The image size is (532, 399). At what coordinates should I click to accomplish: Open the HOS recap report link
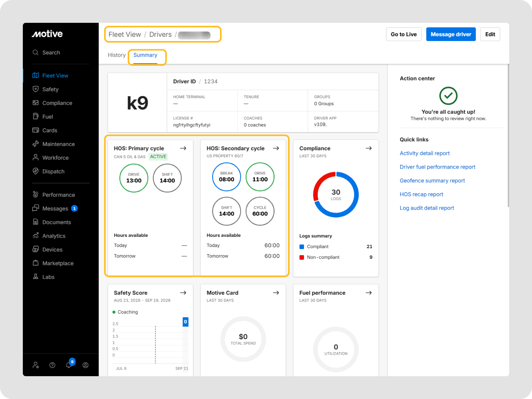[421, 194]
